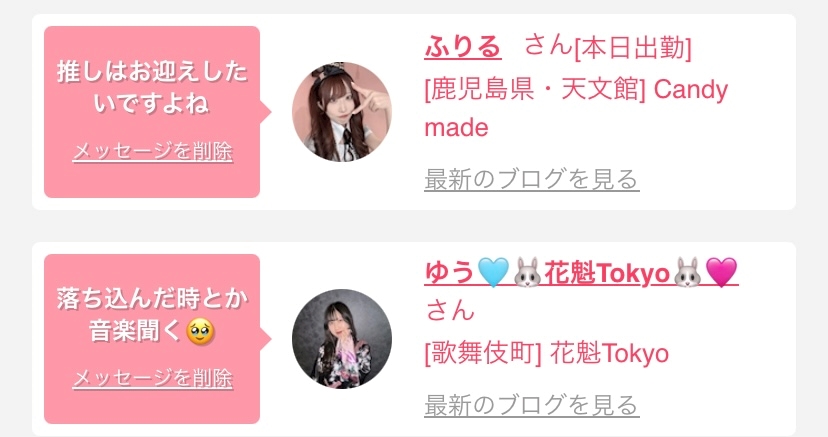Click the [鹿児島県・天文館] Candy made text
Screen dimensions: 828x437
pyautogui.click(x=576, y=109)
